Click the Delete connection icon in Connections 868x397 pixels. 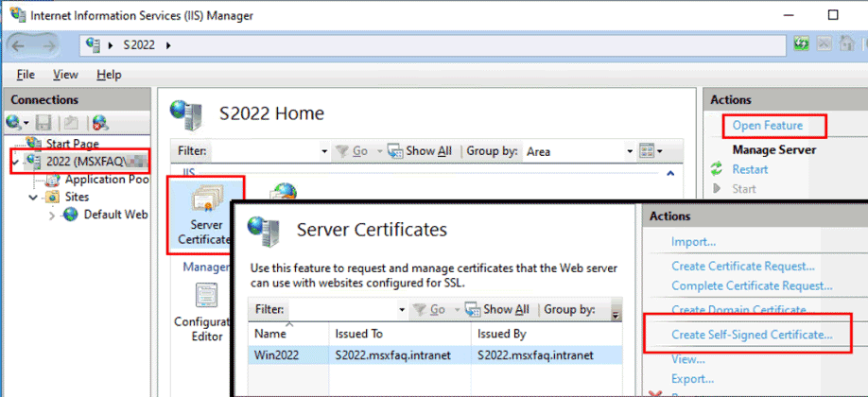(x=100, y=122)
